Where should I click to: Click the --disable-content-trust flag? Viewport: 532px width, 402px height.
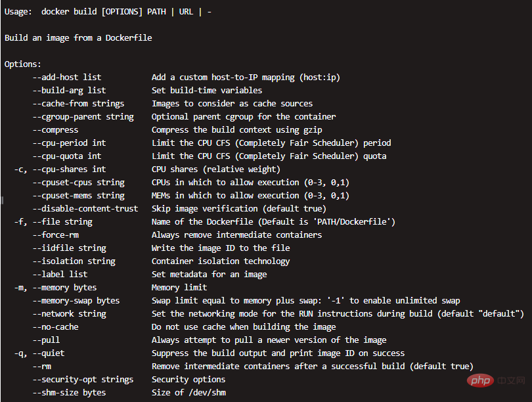85,209
